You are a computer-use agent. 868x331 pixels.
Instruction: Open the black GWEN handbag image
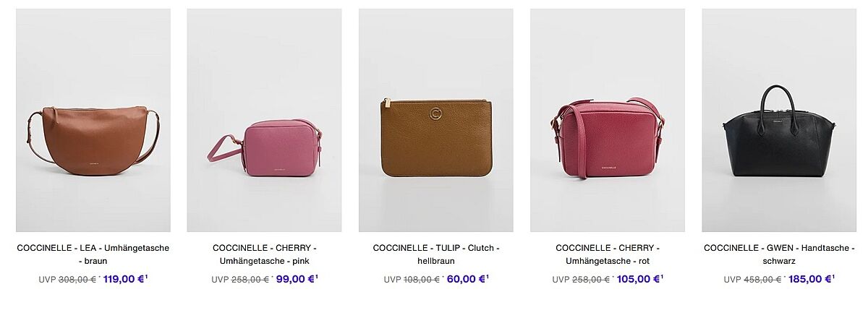click(779, 120)
